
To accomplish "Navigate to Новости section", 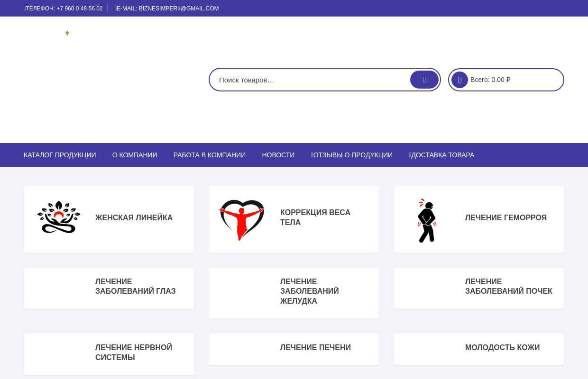I will click(x=278, y=155).
